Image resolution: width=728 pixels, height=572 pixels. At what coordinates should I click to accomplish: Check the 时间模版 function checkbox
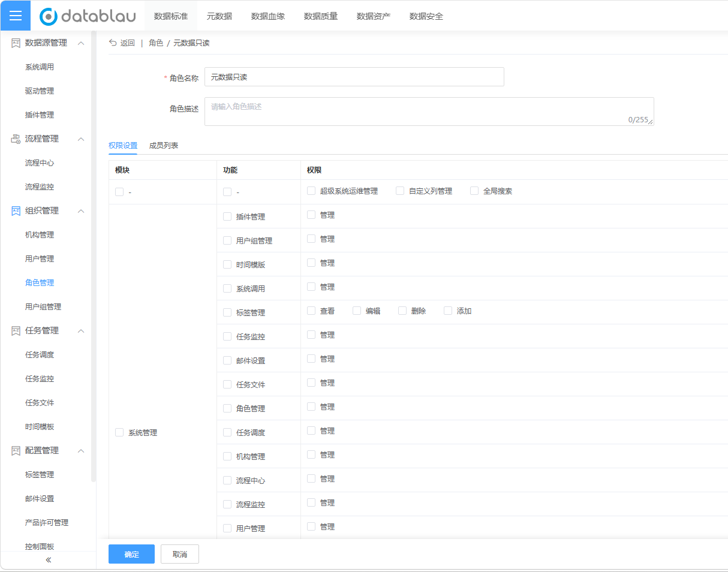point(227,264)
